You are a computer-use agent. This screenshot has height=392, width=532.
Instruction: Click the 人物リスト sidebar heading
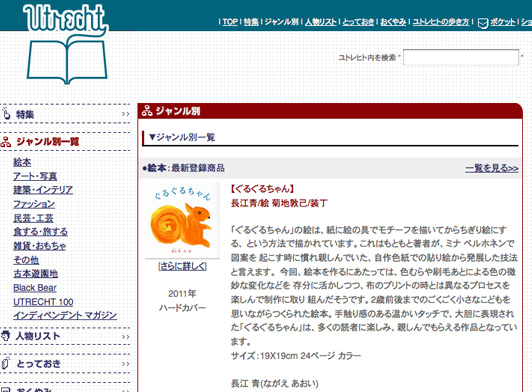tap(38, 336)
